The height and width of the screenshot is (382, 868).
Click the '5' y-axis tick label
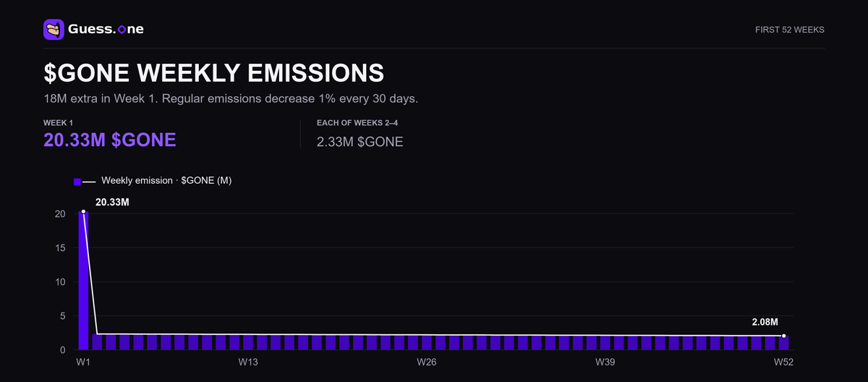click(x=64, y=315)
